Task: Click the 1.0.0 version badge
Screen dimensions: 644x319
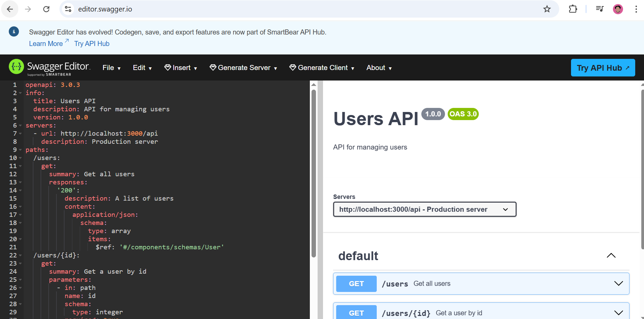Action: 433,114
